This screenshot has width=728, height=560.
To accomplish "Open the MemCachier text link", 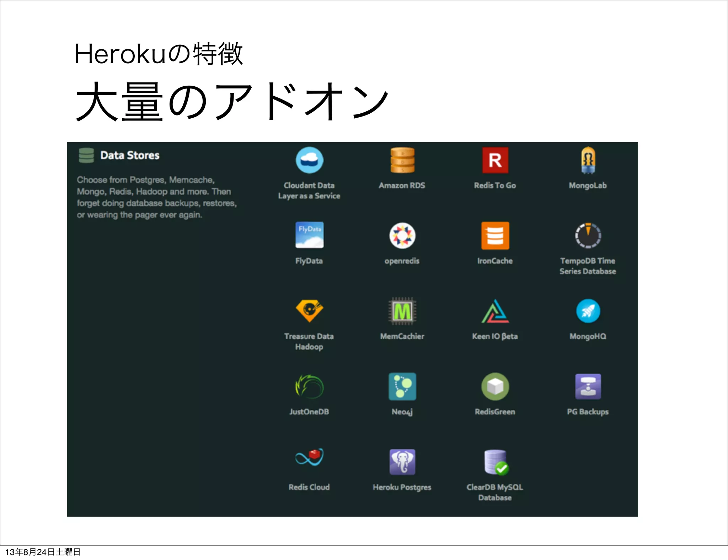I will 402,336.
